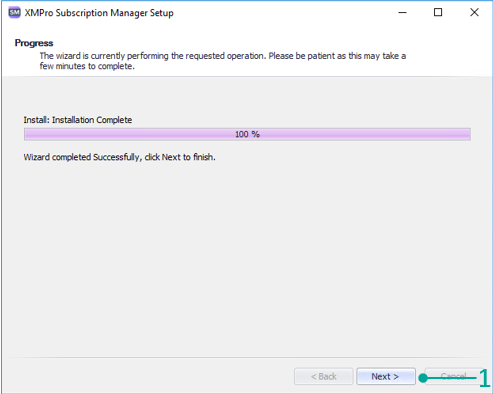Click the 100 % progress label
Viewport: 493px width, 394px height.
(247, 134)
